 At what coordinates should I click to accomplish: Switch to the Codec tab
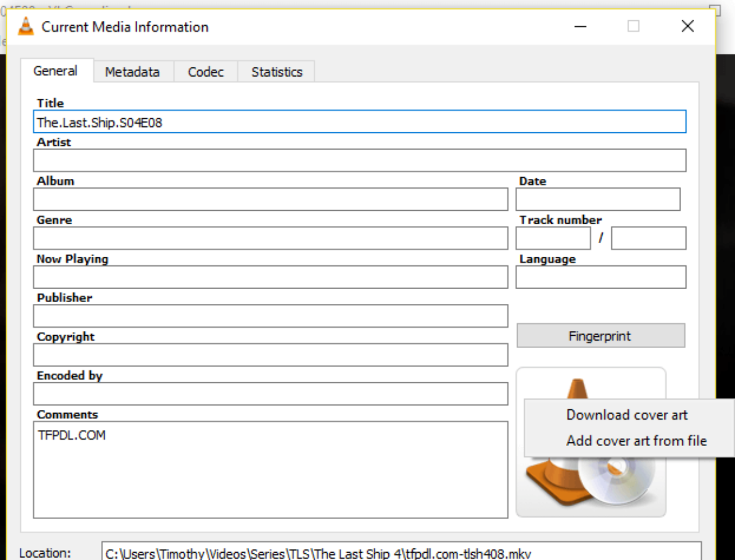tap(206, 72)
